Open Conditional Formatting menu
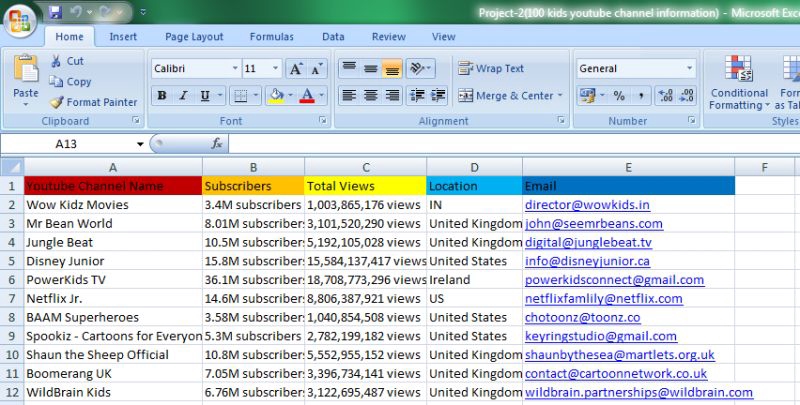Screen dimensions: 800x405 tap(739, 82)
